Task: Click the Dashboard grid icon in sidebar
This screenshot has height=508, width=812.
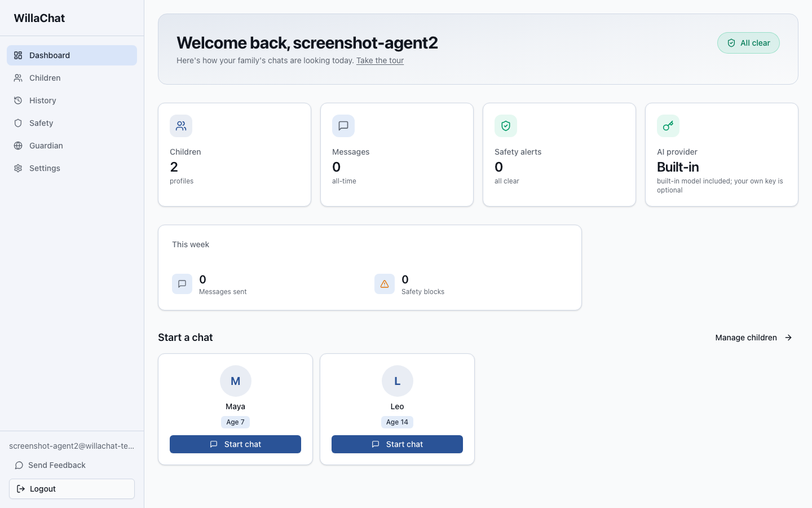Action: [18, 55]
